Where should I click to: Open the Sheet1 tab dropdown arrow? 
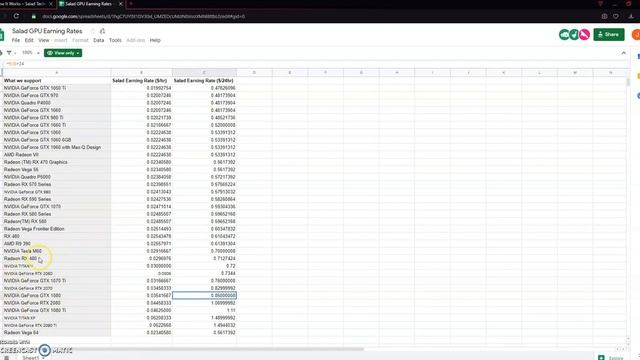tap(43, 358)
